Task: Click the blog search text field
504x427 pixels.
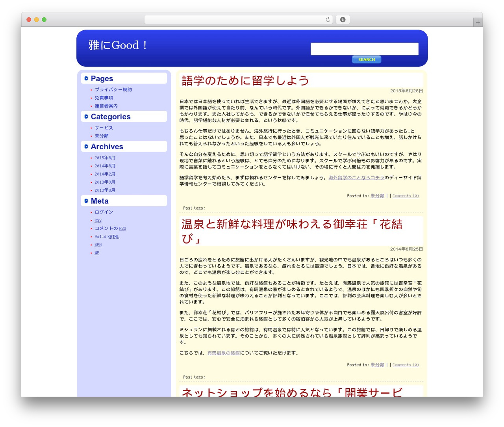Action: coord(364,49)
